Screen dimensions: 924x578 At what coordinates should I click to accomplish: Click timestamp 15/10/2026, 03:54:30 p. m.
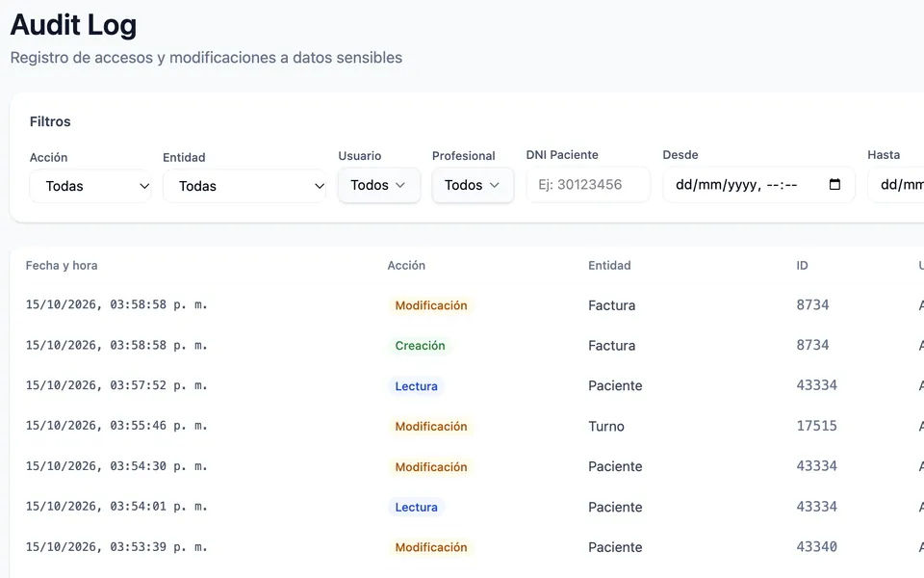pyautogui.click(x=116, y=466)
